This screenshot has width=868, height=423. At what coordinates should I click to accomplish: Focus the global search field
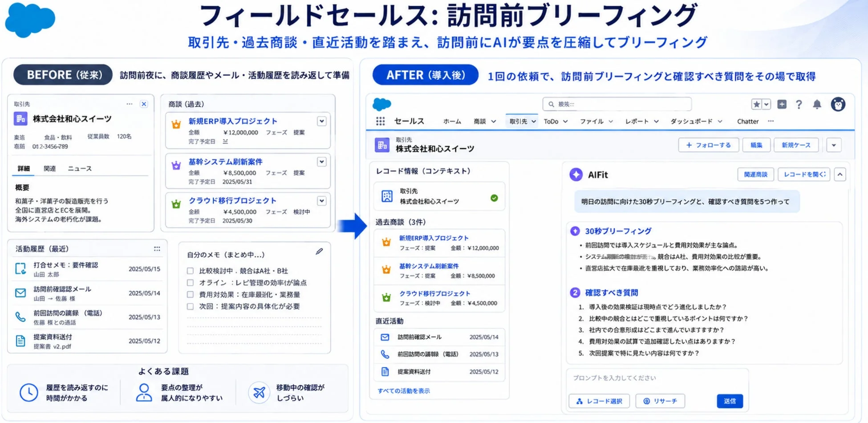point(617,104)
